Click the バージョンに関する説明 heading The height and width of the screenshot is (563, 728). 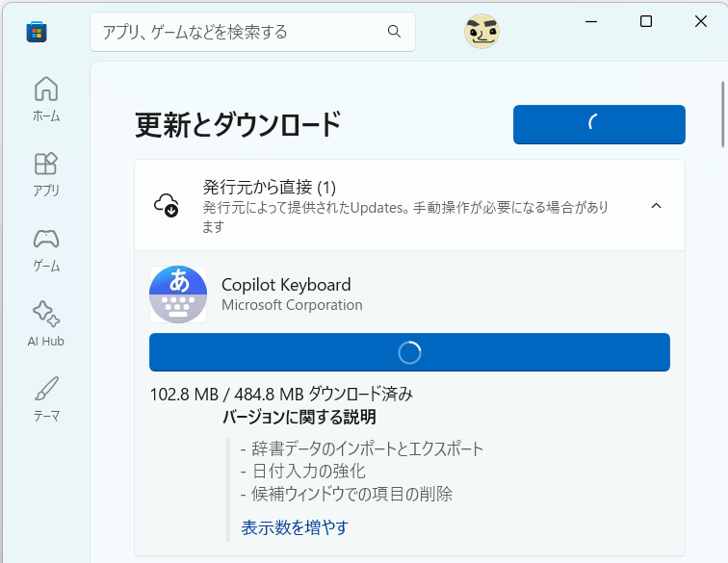pyautogui.click(x=299, y=417)
